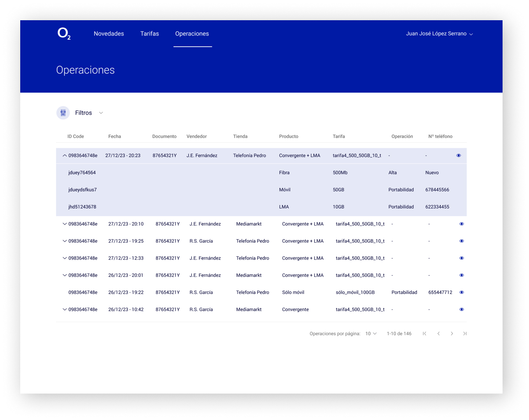Viewport: 529px width, 420px height.
Task: Expand the 27/12/23 - 19:25 operation row
Action: pyautogui.click(x=65, y=241)
